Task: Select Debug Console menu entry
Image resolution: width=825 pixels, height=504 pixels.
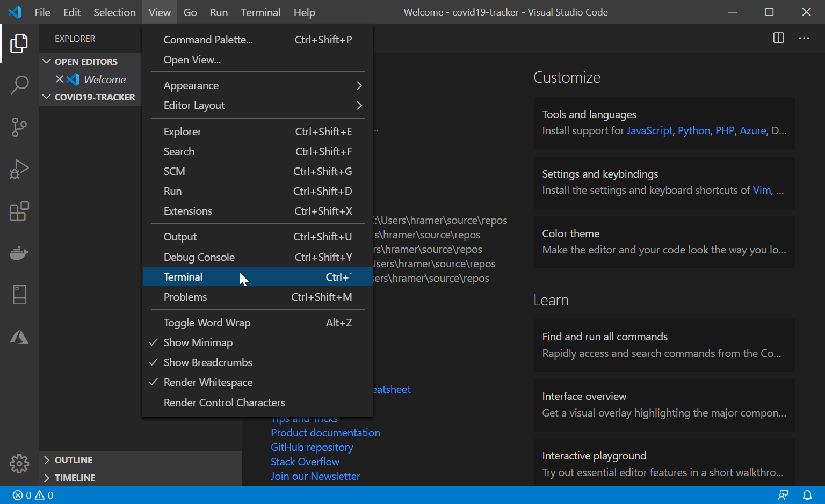Action: tap(258, 257)
